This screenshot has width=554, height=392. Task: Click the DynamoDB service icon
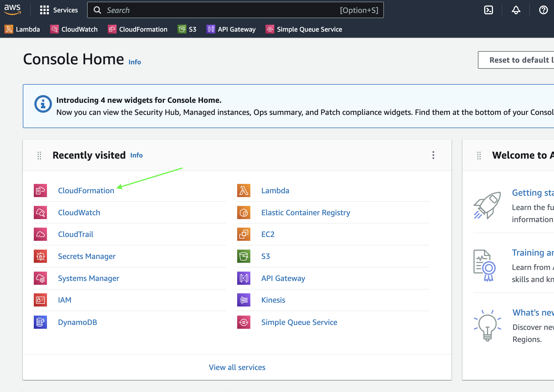point(40,322)
